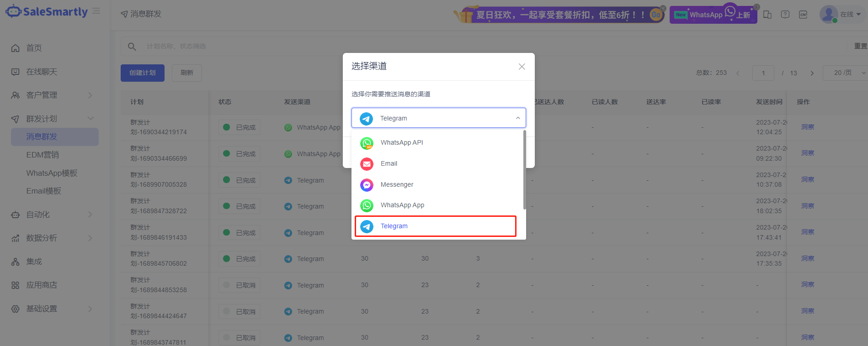Click the page number input box
This screenshot has width=868, height=346.
pos(763,73)
